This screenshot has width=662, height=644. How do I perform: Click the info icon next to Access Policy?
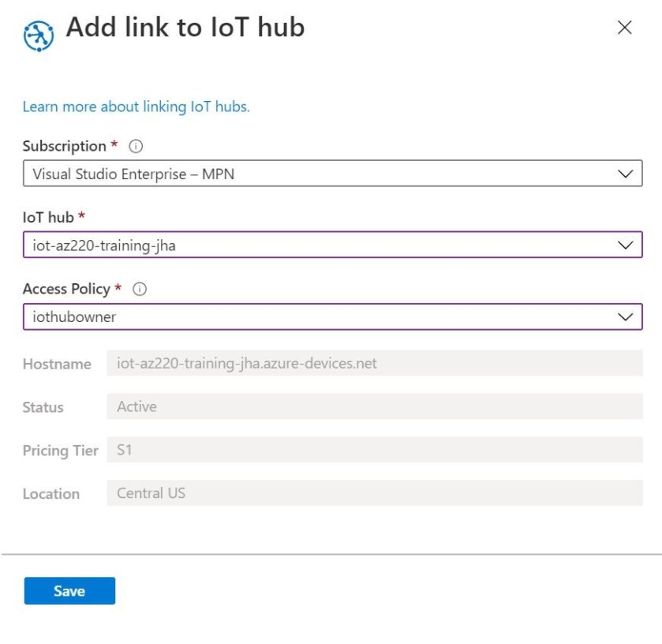pos(140,288)
